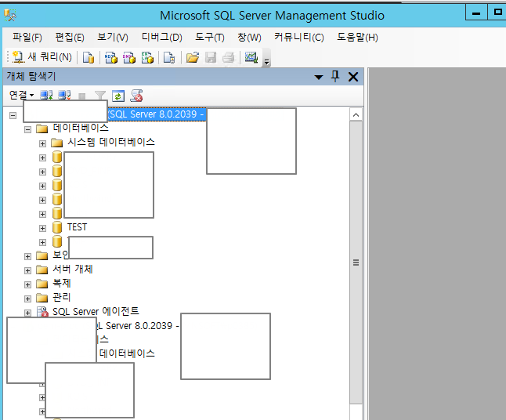This screenshot has width=506, height=420.
Task: Open the Activity Monitor toolbar icon
Action: [251, 57]
